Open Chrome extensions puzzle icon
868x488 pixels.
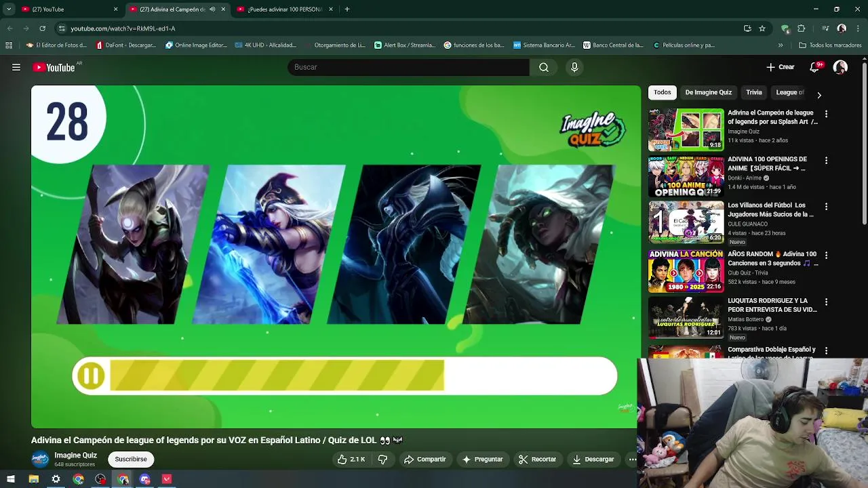pyautogui.click(x=802, y=28)
